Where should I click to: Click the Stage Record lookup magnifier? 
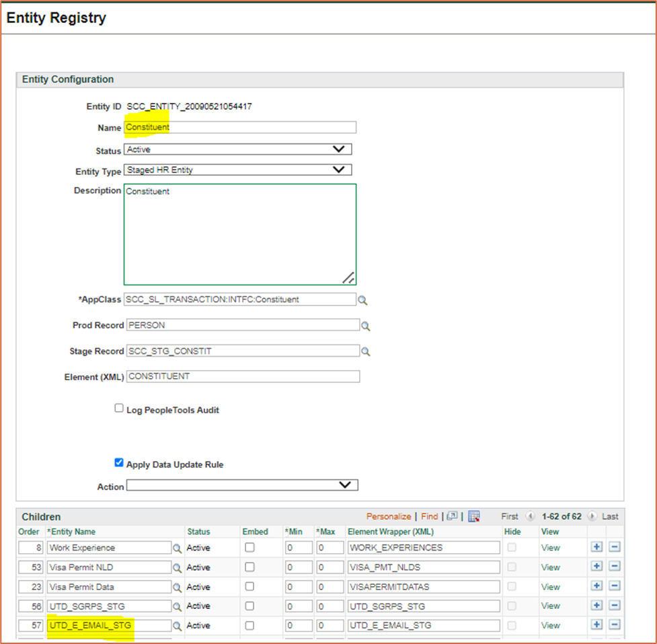(x=366, y=351)
